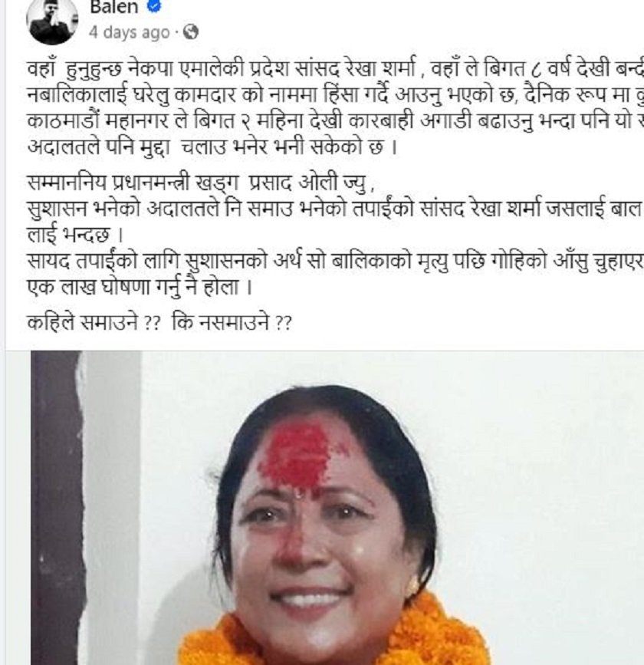Click the Balen profile name link
Viewport: 644px width, 665px height.
click(x=114, y=7)
